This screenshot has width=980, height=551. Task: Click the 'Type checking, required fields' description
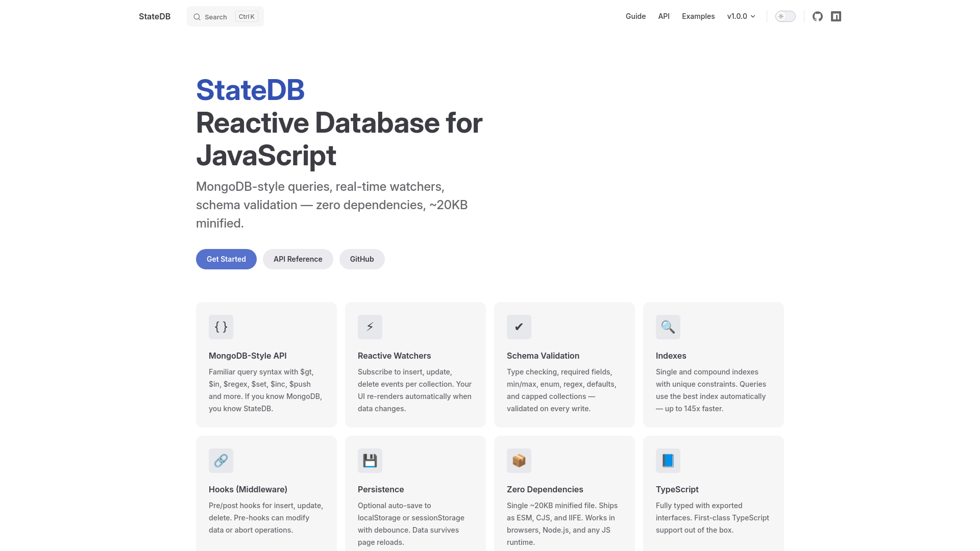[x=562, y=390]
